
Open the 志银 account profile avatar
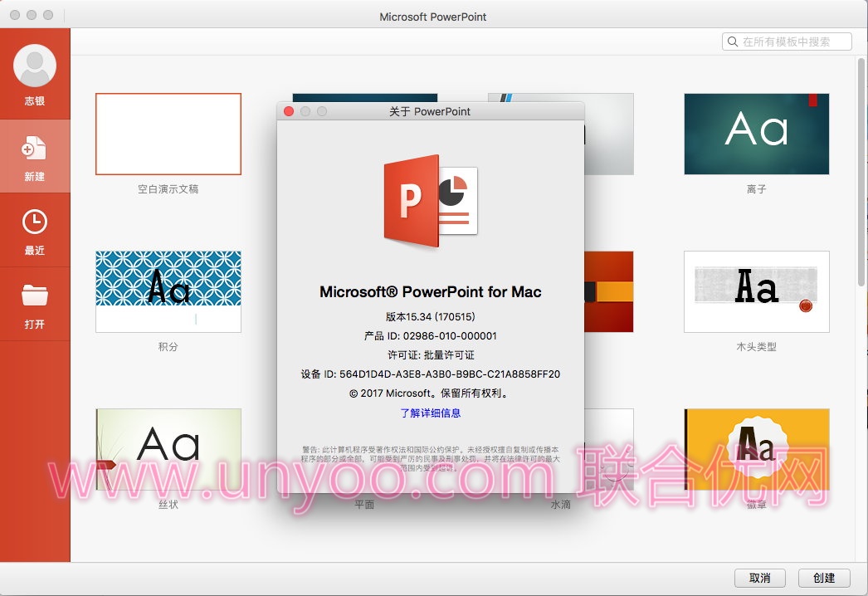tap(34, 66)
